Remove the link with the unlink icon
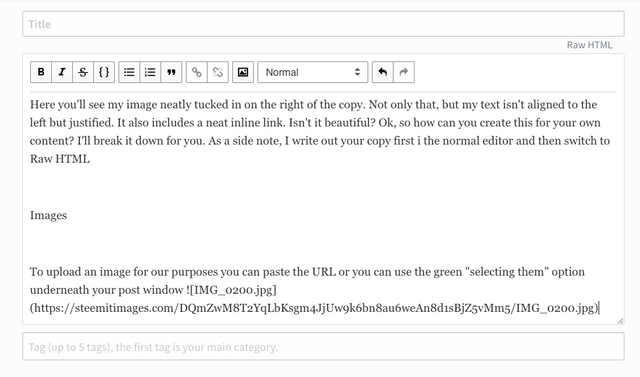The image size is (640, 377). (x=218, y=72)
